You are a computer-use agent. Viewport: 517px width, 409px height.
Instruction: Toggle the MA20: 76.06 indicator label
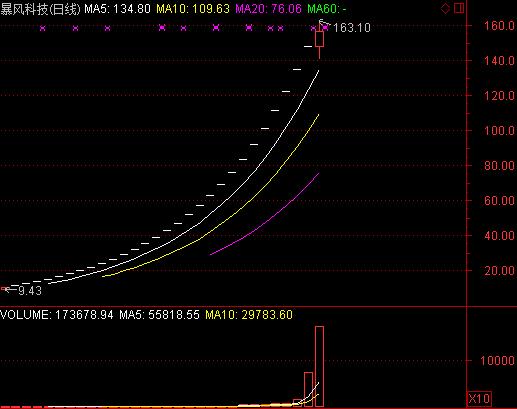(268, 9)
